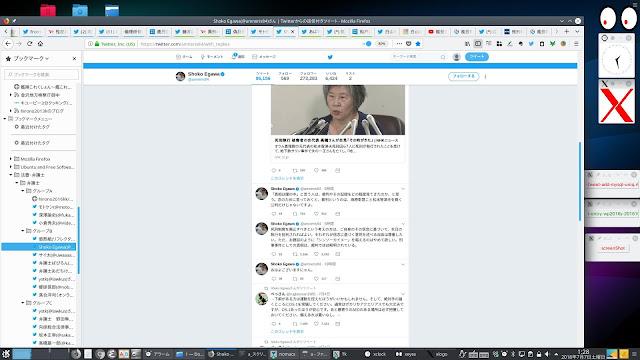Open the Followers count 272,283

click(x=309, y=76)
